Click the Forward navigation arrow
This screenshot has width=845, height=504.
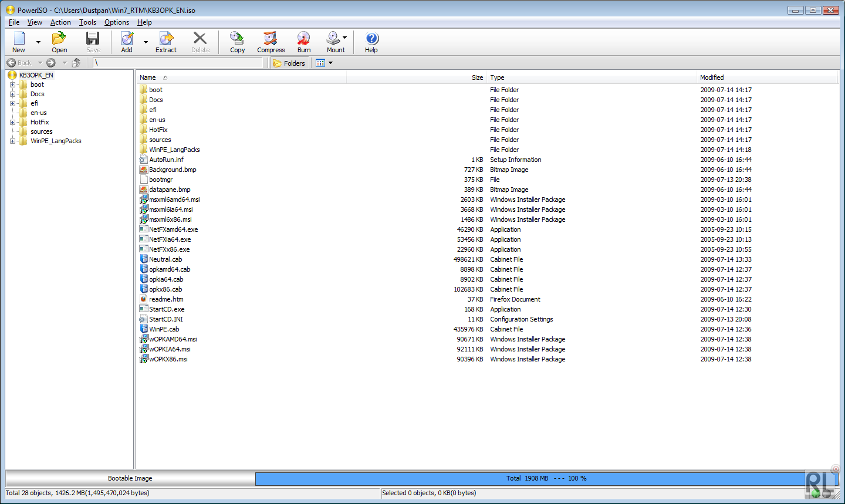coord(51,63)
